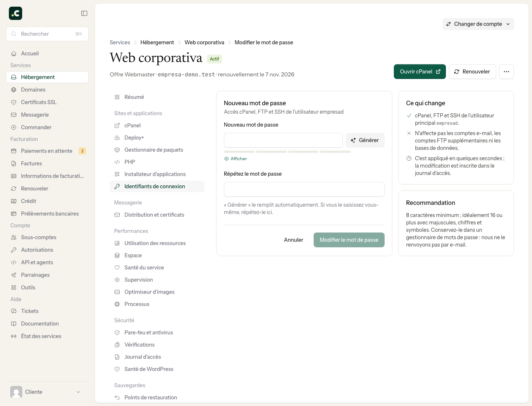Collapse the sidebar with the panel icon

click(84, 13)
